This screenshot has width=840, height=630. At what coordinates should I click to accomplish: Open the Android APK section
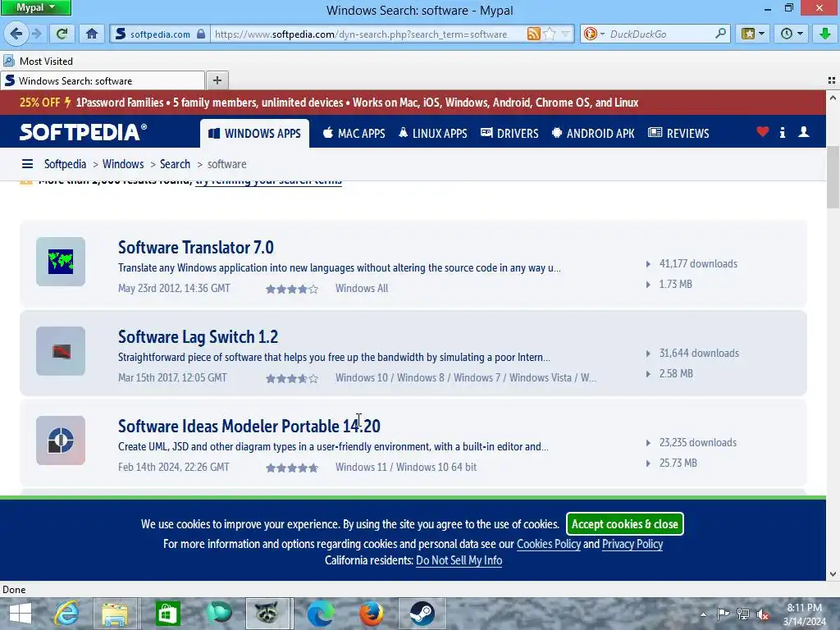(x=593, y=134)
